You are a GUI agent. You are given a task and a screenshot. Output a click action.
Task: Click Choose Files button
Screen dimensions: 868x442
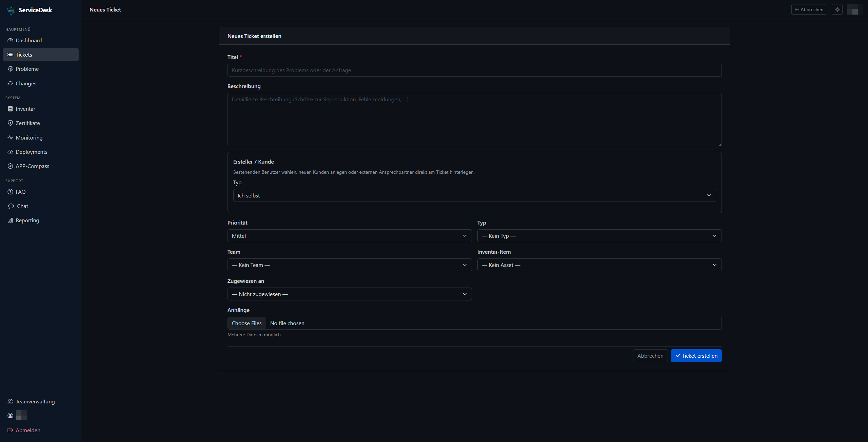click(x=246, y=323)
